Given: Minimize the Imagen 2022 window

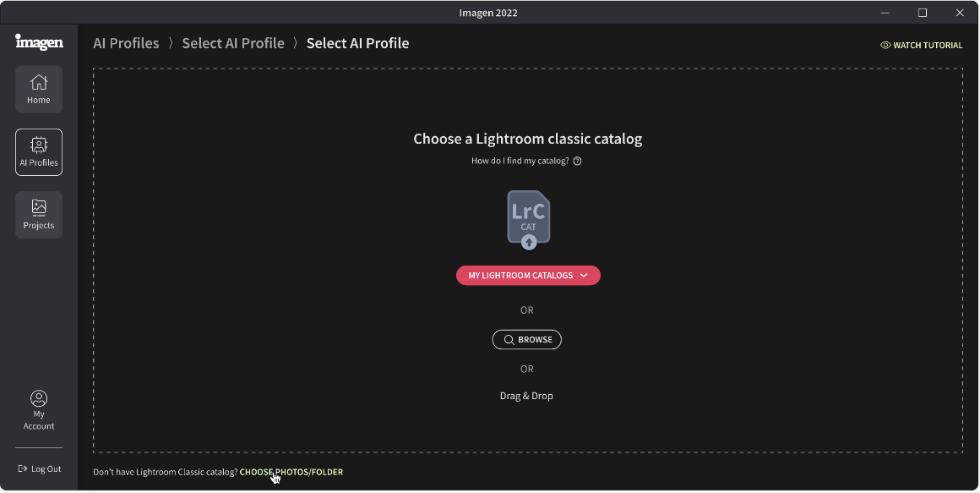Looking at the screenshot, I should [885, 13].
